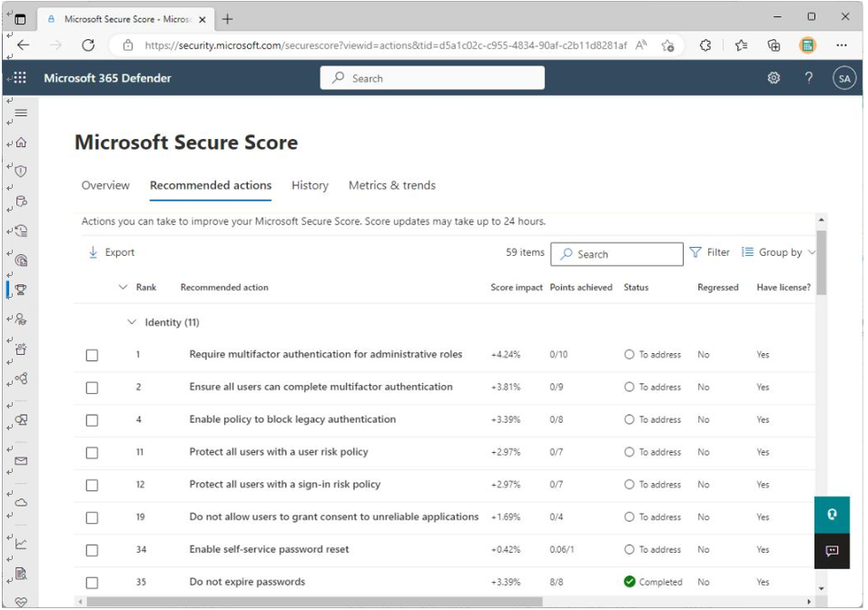Image resolution: width=868 pixels, height=610 pixels.
Task: Go back with the browser back arrow
Action: pyautogui.click(x=24, y=45)
